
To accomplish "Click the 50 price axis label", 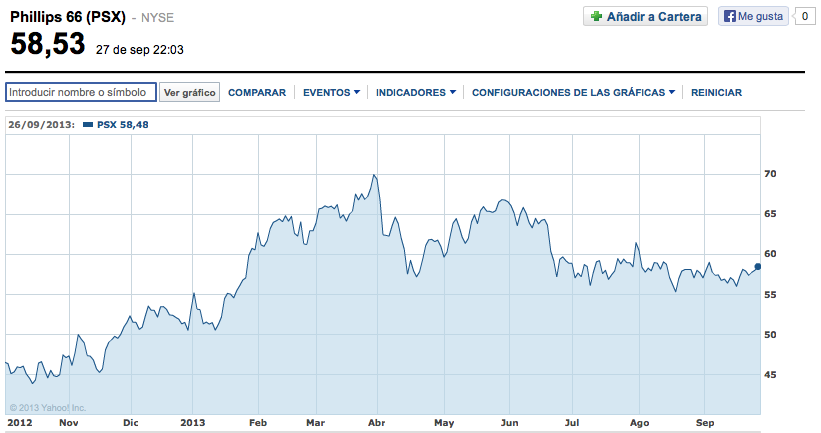I will (x=770, y=335).
